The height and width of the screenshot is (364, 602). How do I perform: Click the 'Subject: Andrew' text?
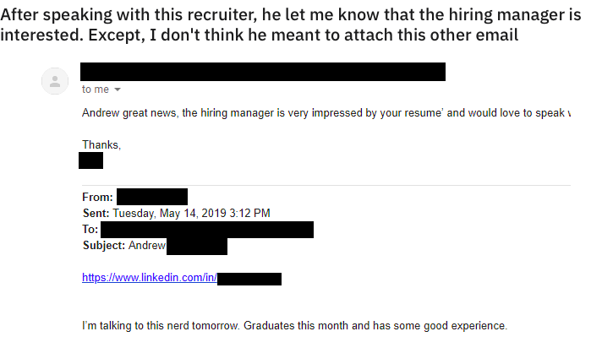pyautogui.click(x=123, y=246)
